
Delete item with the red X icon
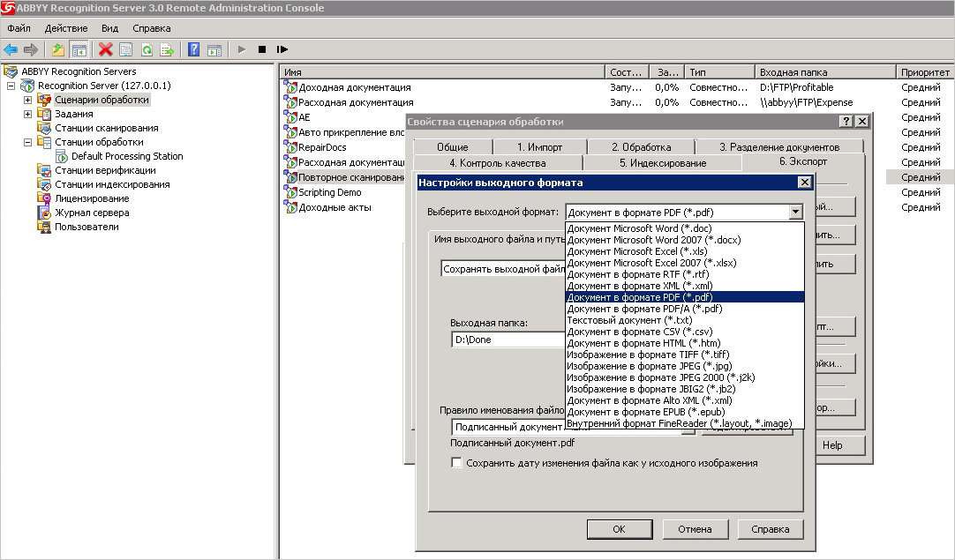click(105, 49)
